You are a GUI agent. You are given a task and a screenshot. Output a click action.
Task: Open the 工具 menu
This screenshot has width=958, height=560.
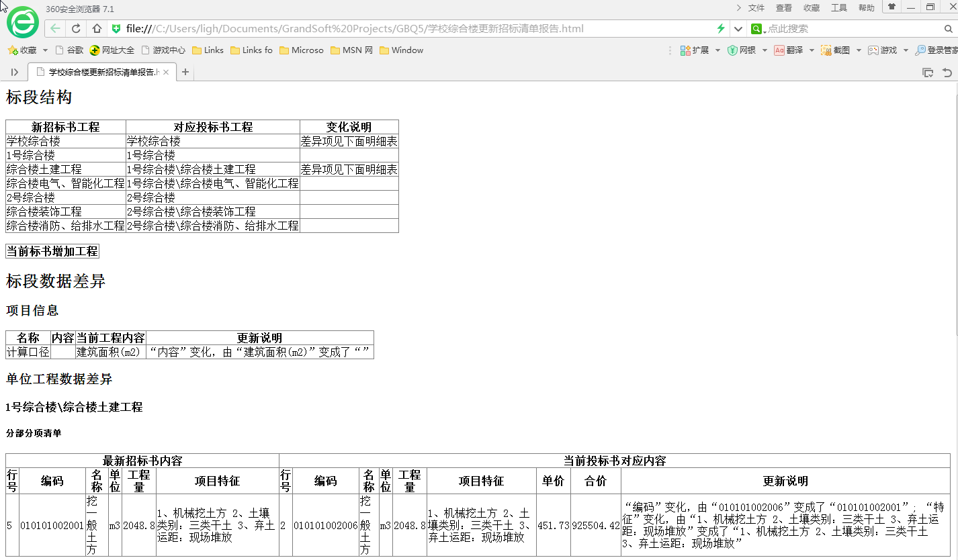pyautogui.click(x=839, y=8)
